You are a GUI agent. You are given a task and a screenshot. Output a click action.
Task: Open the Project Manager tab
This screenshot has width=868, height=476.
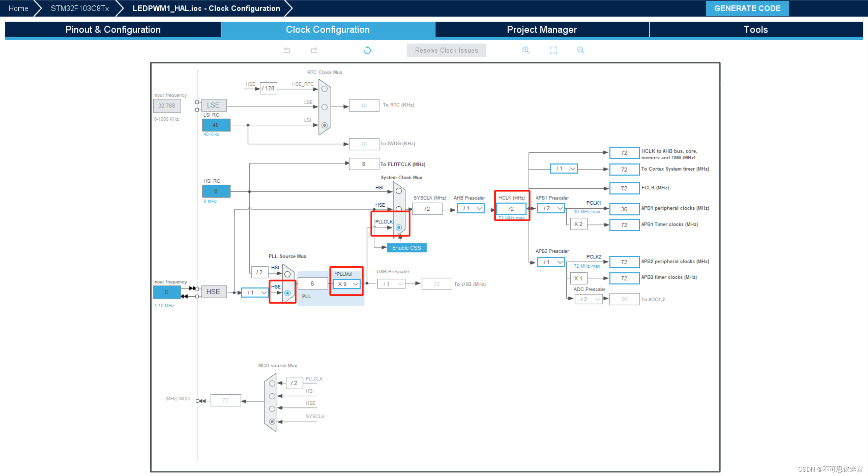click(541, 29)
